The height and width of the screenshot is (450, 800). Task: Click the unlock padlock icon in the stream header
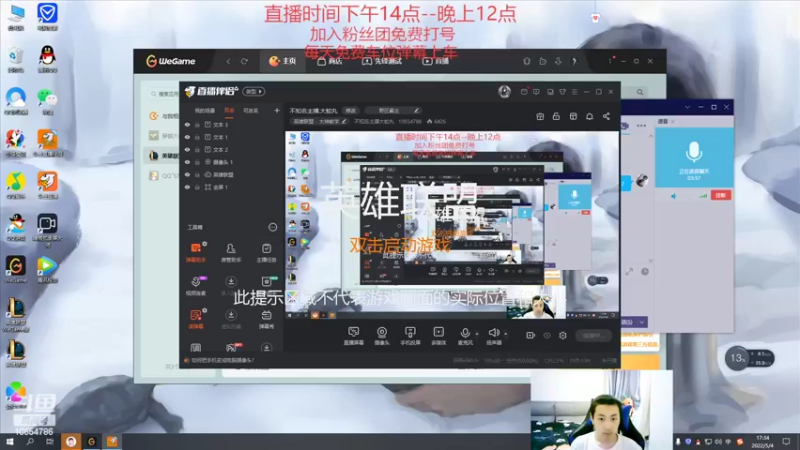(x=556, y=116)
